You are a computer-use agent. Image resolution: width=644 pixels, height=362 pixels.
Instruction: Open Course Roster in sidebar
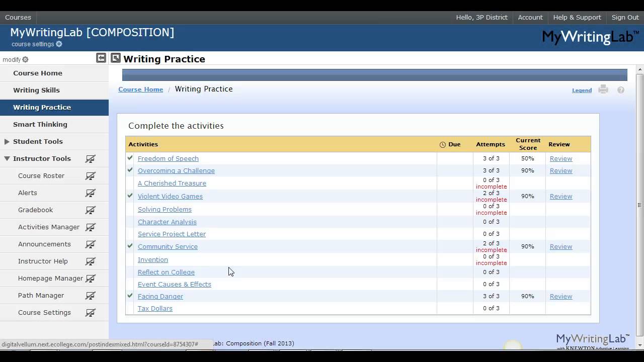(x=41, y=175)
